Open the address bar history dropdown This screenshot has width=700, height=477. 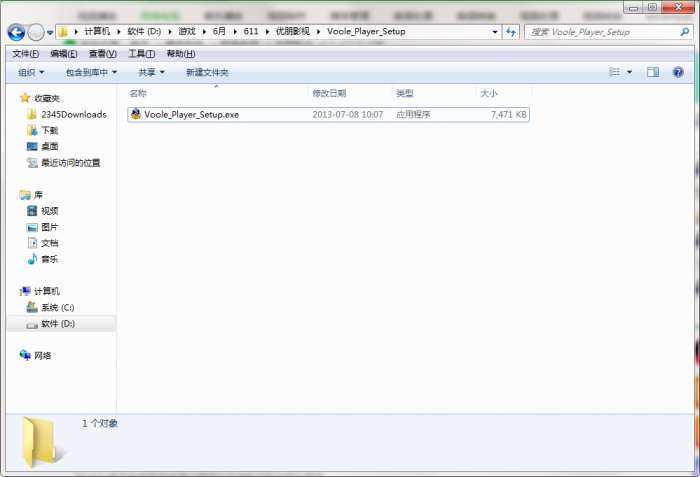(x=495, y=32)
